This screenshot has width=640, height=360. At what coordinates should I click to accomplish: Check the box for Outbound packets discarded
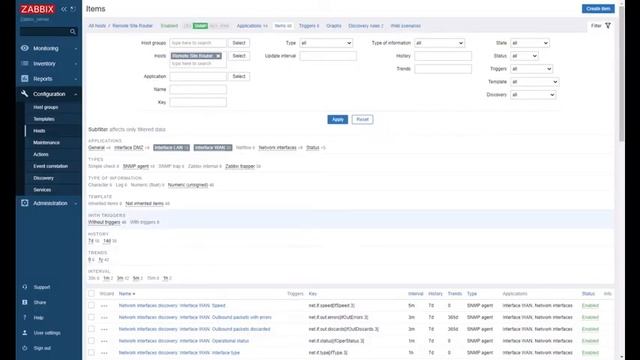pyautogui.click(x=91, y=329)
